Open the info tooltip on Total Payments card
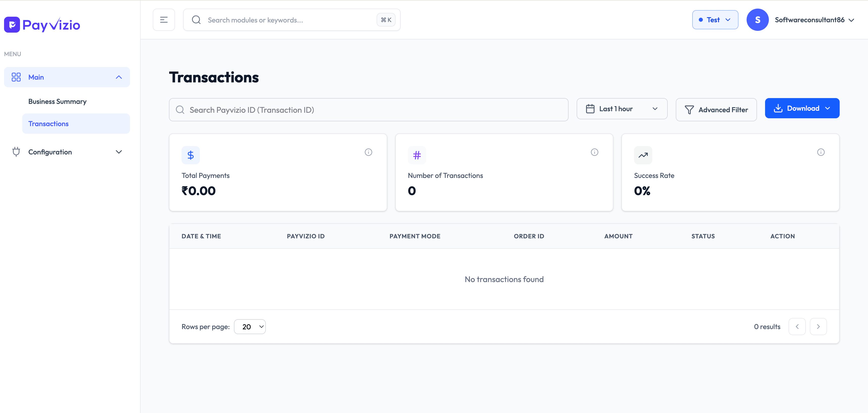Image resolution: width=868 pixels, height=413 pixels. (x=369, y=152)
